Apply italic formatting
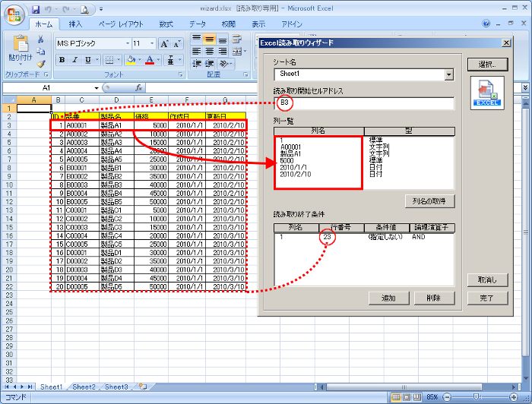The height and width of the screenshot is (404, 532). 75,60
